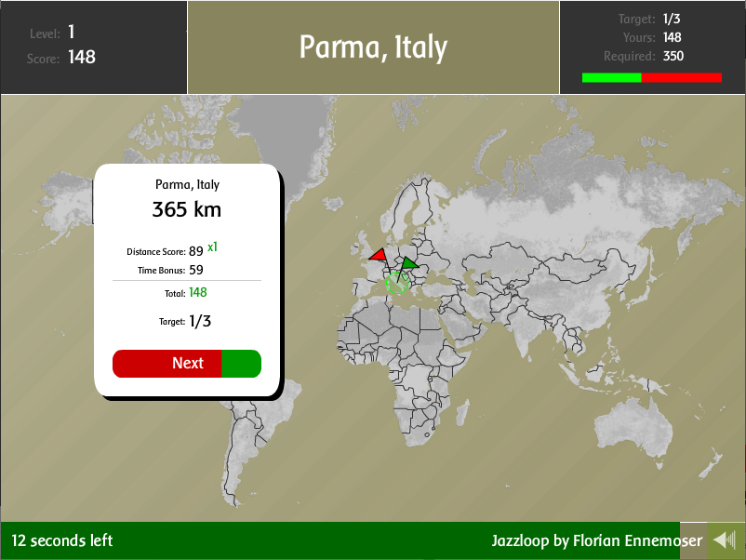746x560 pixels.
Task: Click the green Total 148 value
Action: [198, 292]
